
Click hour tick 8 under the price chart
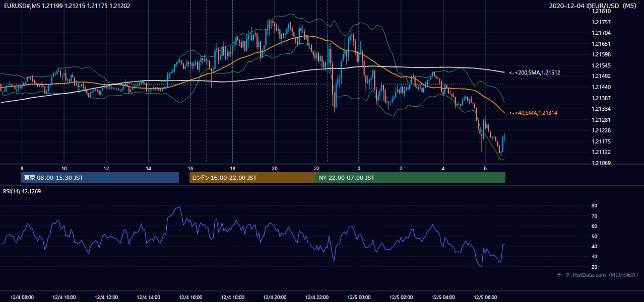[x=22, y=168]
